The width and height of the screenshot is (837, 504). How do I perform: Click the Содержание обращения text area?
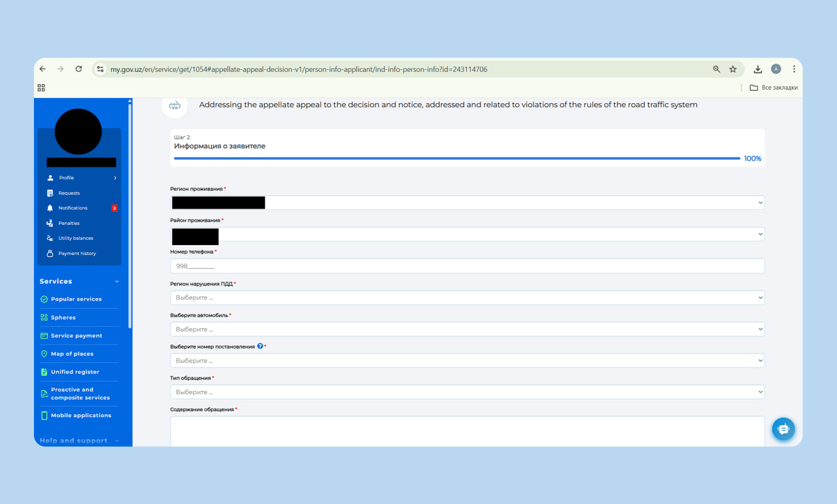click(x=467, y=431)
